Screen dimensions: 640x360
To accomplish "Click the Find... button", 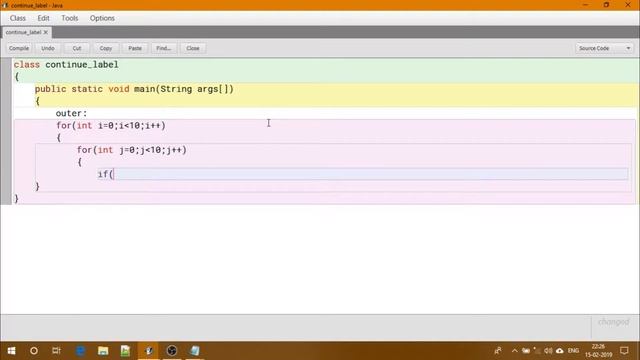I will 164,48.
